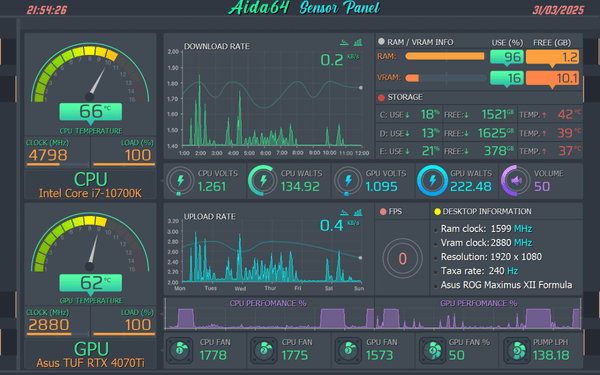Click the FPS circular counter showing 0
600x375 pixels.
point(402,258)
